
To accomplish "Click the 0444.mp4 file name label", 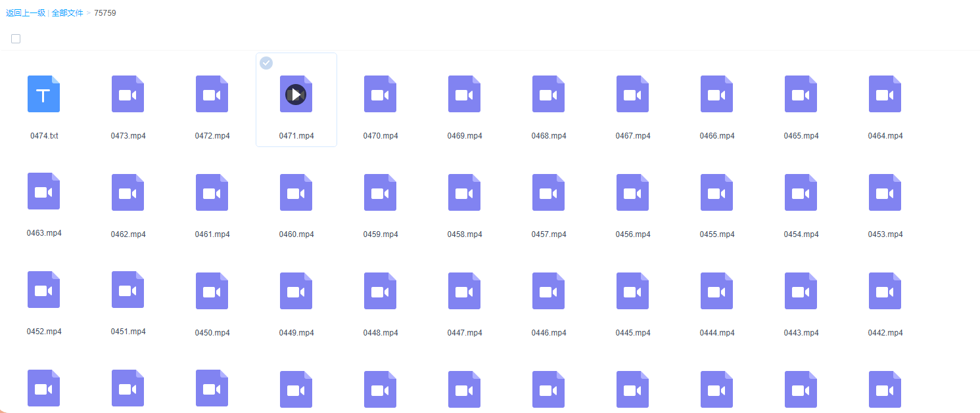I will [x=717, y=333].
